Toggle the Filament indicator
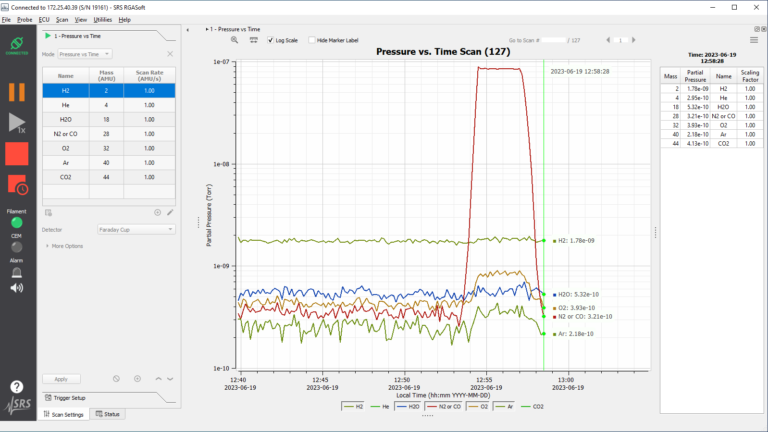The height and width of the screenshot is (432, 768). pyautogui.click(x=17, y=222)
